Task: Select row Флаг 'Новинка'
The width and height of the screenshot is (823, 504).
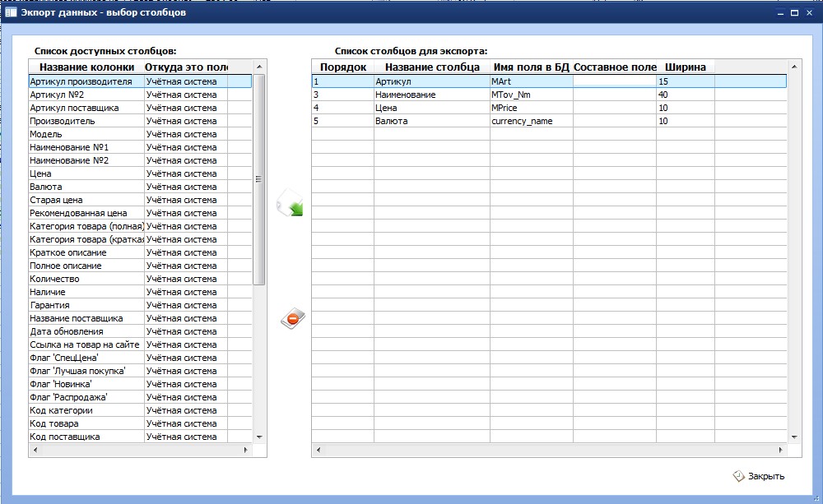Action: pos(140,384)
